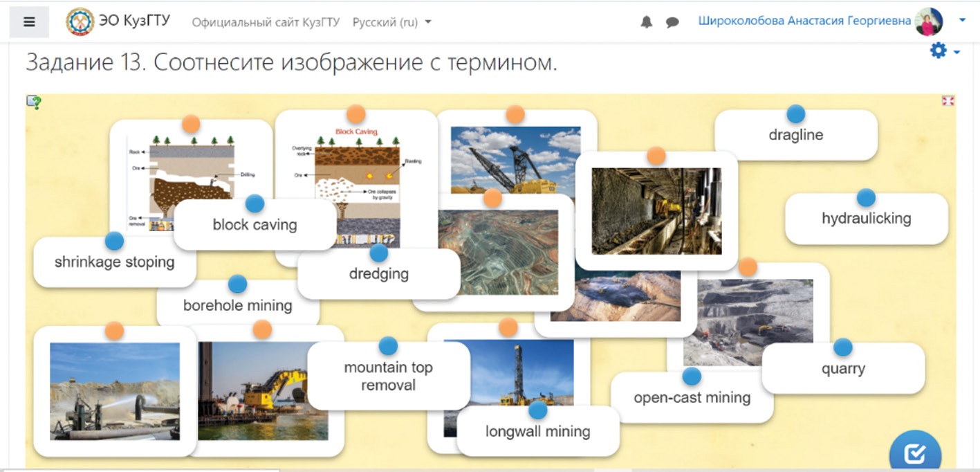Image resolution: width=980 pixels, height=472 pixels.
Task: Open the settings gear actions menu
Action: (x=939, y=51)
